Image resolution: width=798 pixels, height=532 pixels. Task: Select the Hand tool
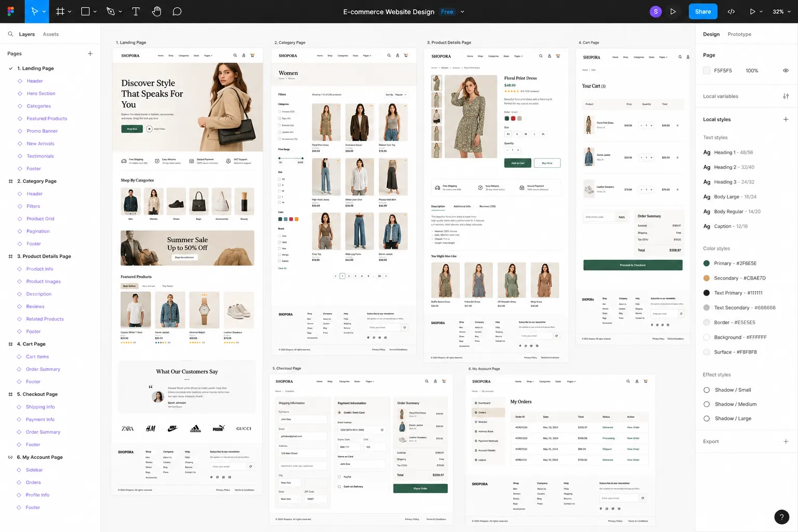point(156,11)
